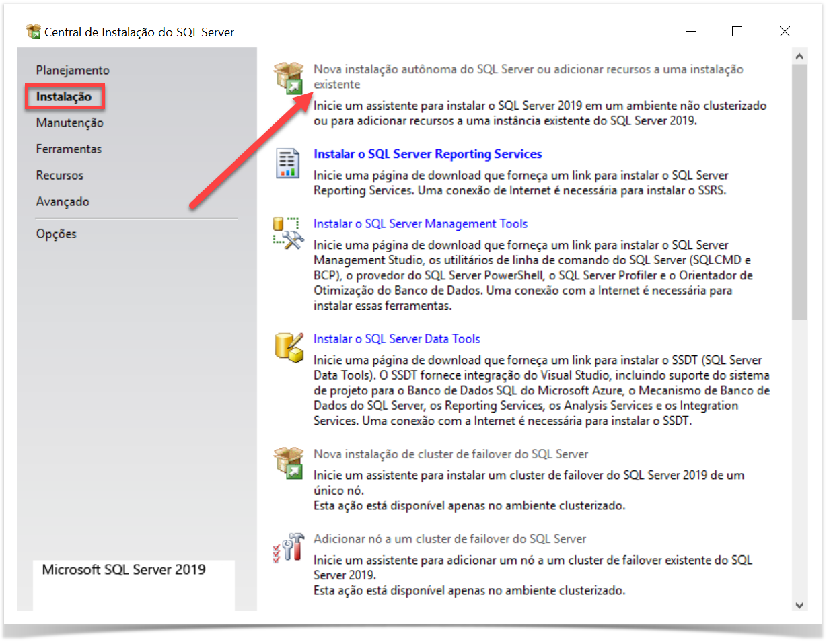This screenshot has height=644, width=831.
Task: Click the SQL Server title bar icon
Action: coord(33,32)
